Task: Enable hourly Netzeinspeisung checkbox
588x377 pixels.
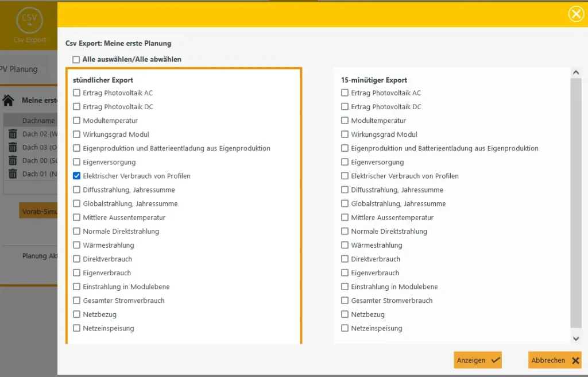Action: point(77,328)
